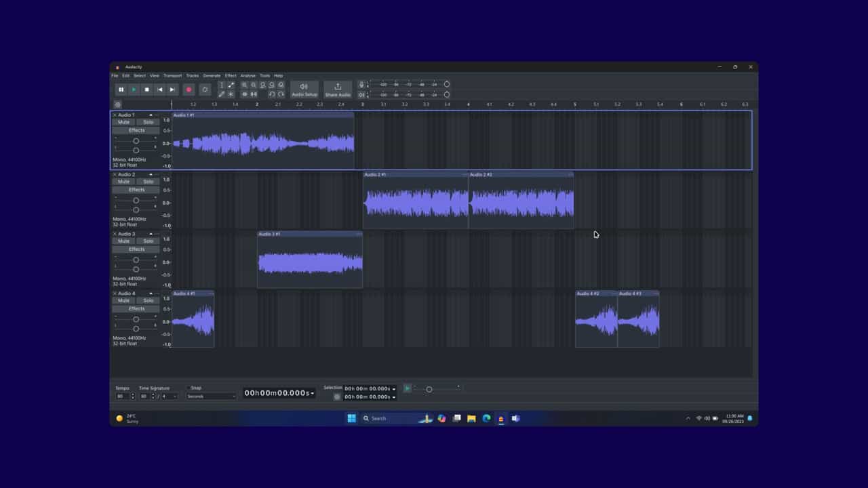
Task: Click the Undo arrow icon
Action: [x=271, y=94]
